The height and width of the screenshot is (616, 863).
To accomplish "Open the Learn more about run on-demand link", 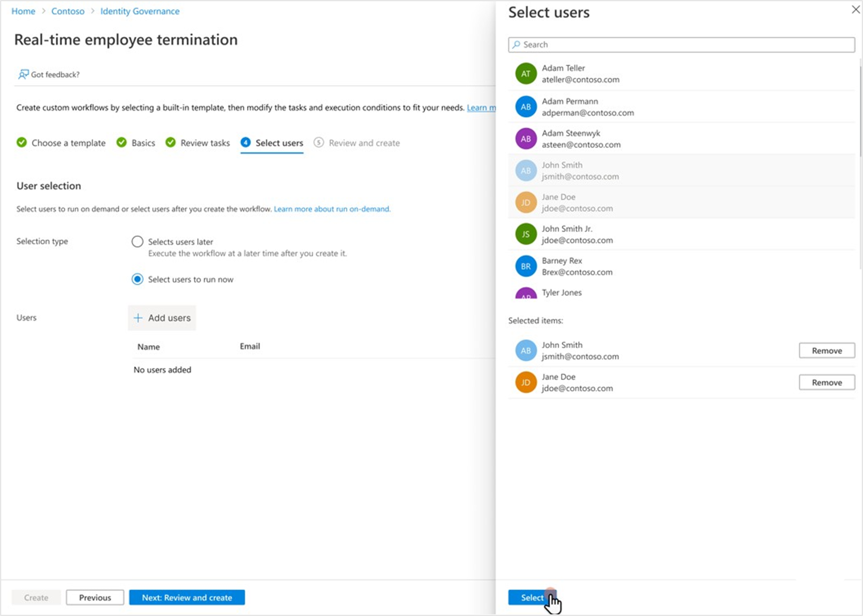I will [x=331, y=209].
